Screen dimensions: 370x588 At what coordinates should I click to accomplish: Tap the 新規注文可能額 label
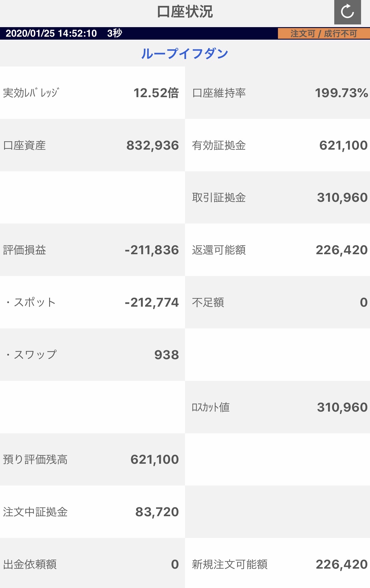click(230, 564)
